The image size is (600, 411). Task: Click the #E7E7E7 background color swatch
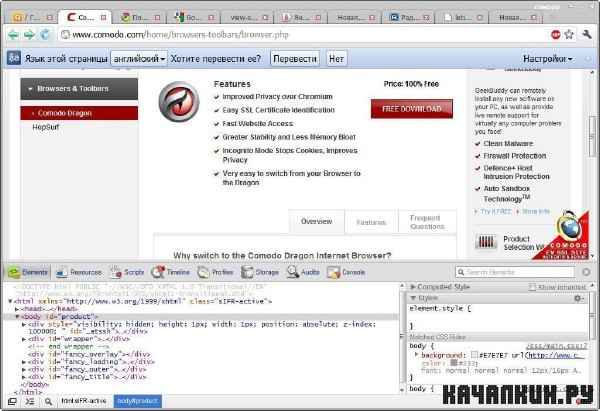(474, 355)
